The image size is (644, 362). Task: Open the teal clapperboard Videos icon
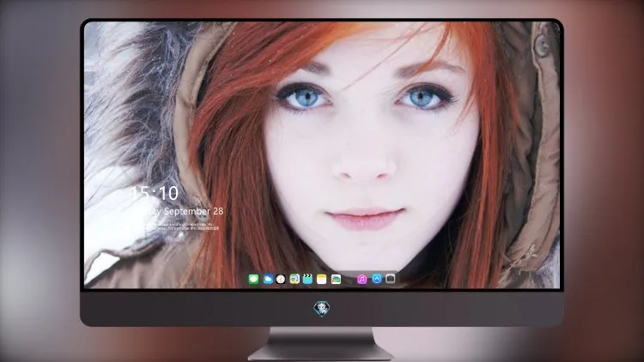click(307, 280)
